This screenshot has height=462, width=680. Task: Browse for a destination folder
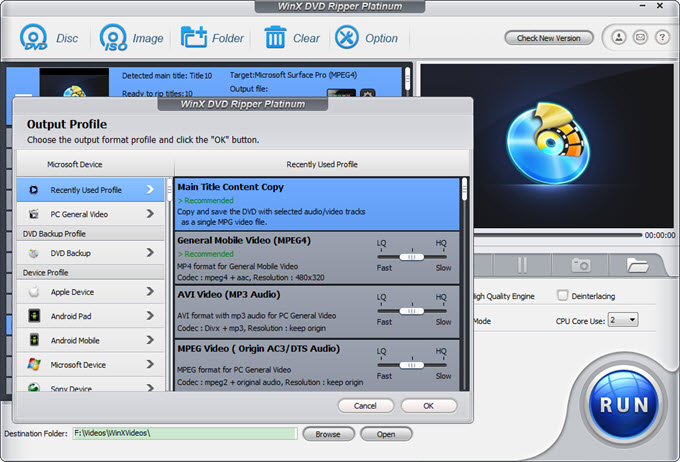coord(328,434)
